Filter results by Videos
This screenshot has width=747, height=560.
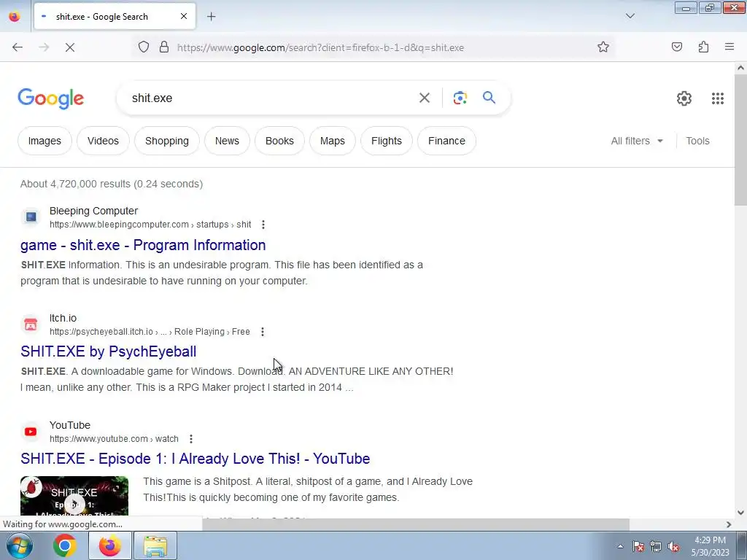tap(103, 141)
